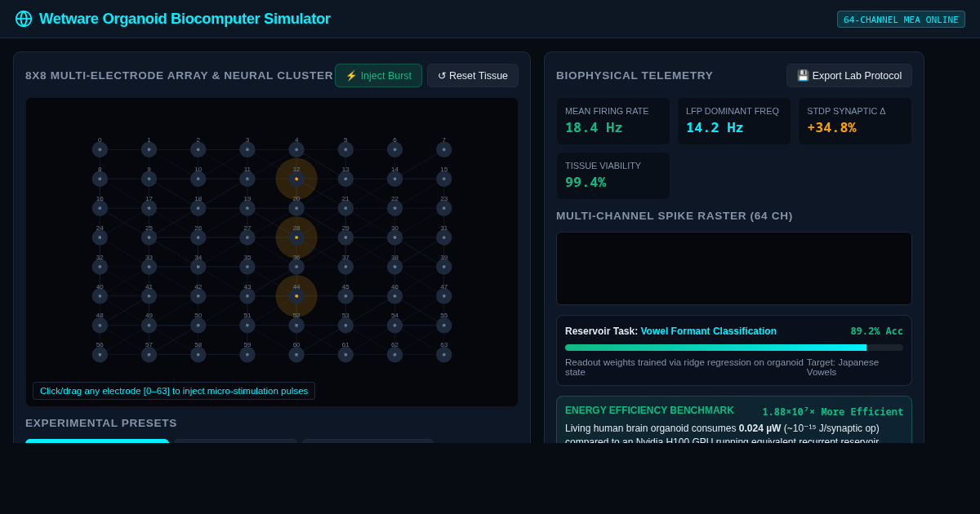
Task: Pick electrode 52 in the cluster
Action: (296, 326)
